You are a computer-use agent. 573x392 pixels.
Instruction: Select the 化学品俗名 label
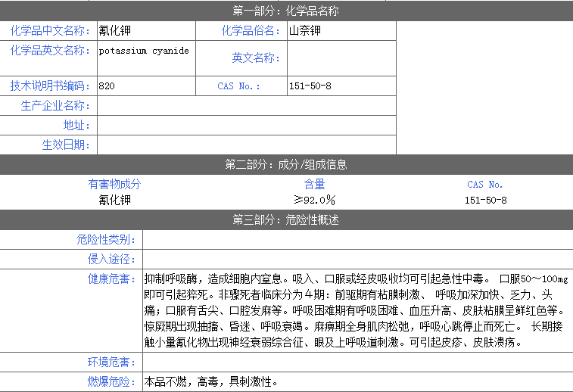pyautogui.click(x=251, y=31)
